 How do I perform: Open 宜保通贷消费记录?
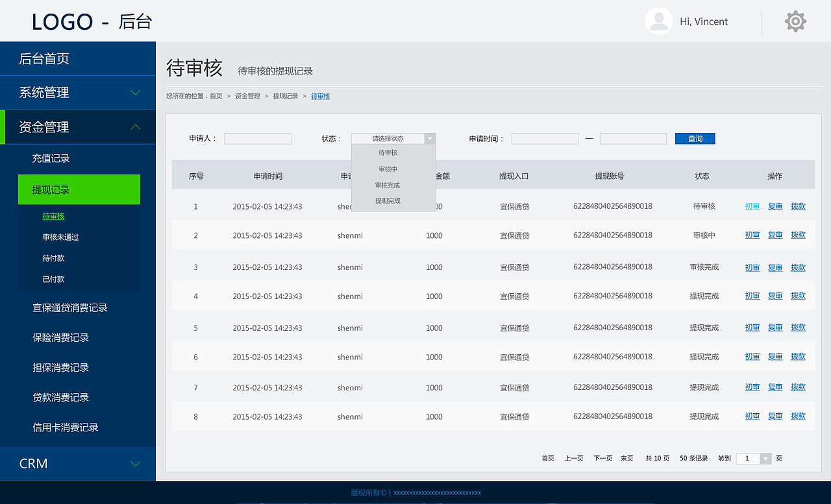pyautogui.click(x=70, y=308)
